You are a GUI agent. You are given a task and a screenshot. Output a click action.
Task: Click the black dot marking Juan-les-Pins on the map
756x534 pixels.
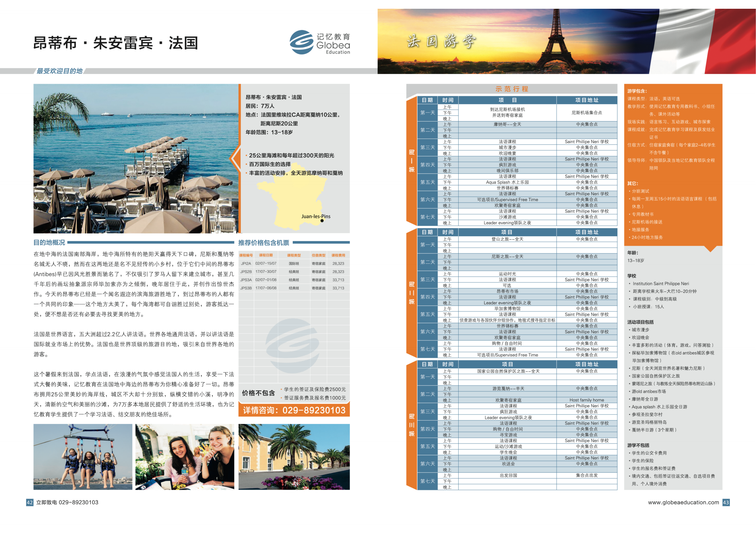coord(322,221)
